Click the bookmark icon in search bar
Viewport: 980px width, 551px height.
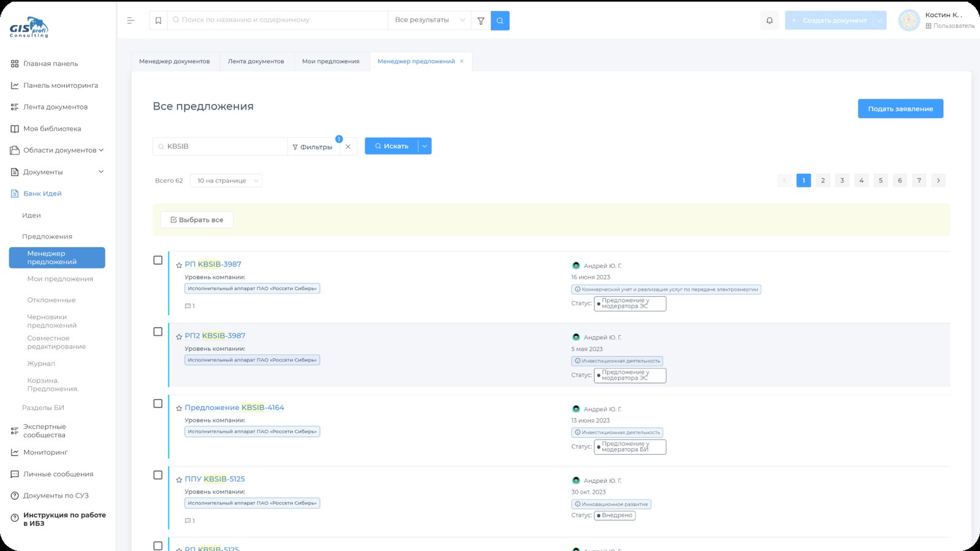click(x=158, y=20)
